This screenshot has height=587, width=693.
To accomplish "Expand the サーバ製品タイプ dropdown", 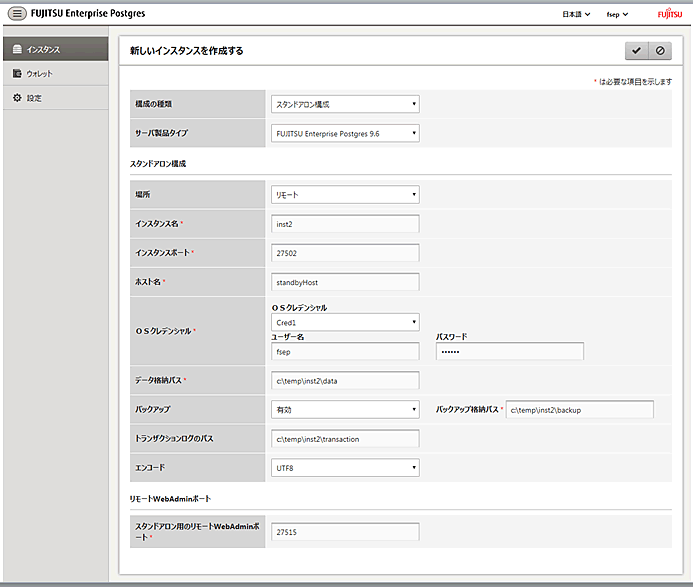I will (x=345, y=133).
